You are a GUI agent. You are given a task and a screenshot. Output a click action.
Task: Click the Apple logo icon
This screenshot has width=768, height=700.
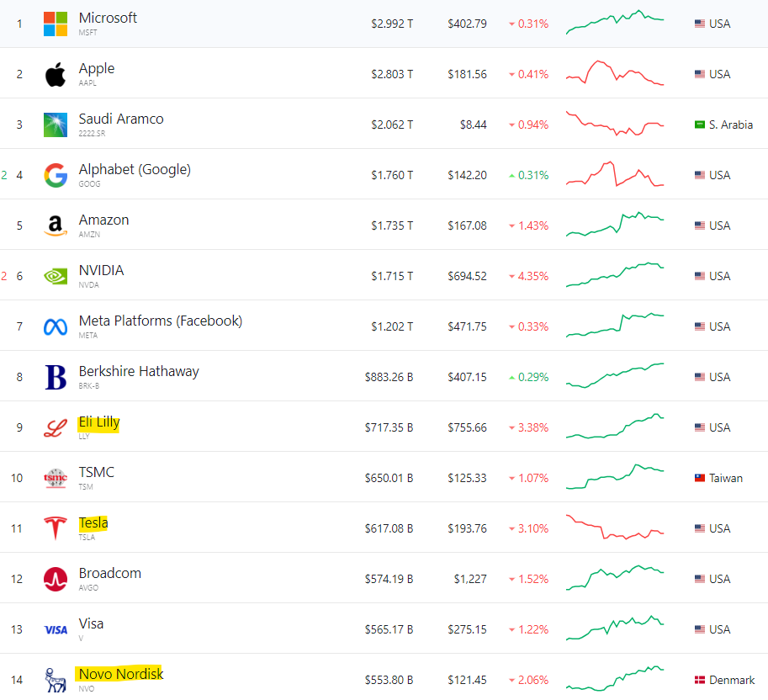(x=56, y=74)
